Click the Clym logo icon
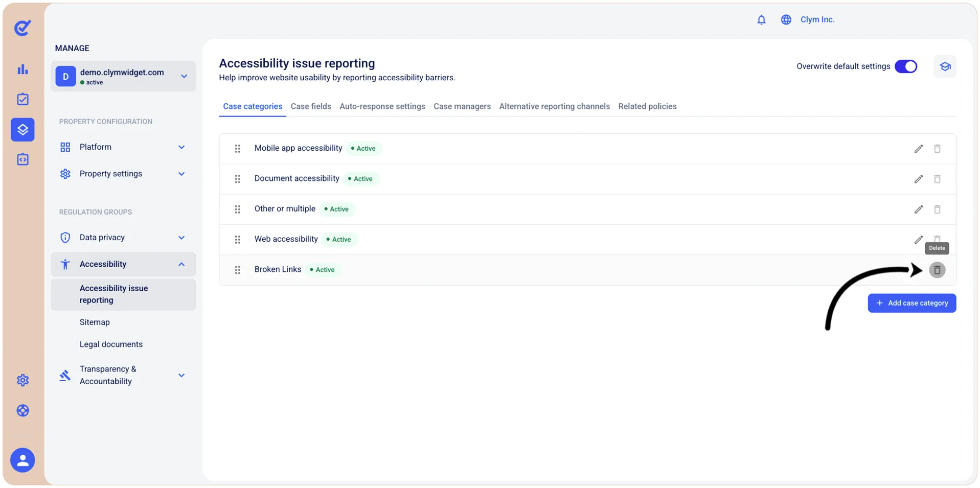The width and height of the screenshot is (980, 488). coord(22,28)
